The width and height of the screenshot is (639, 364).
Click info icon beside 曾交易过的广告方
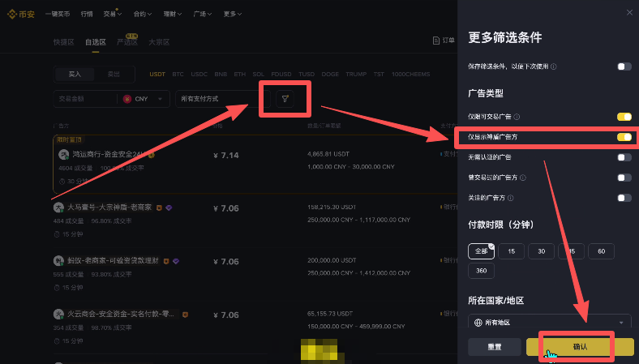521,178
